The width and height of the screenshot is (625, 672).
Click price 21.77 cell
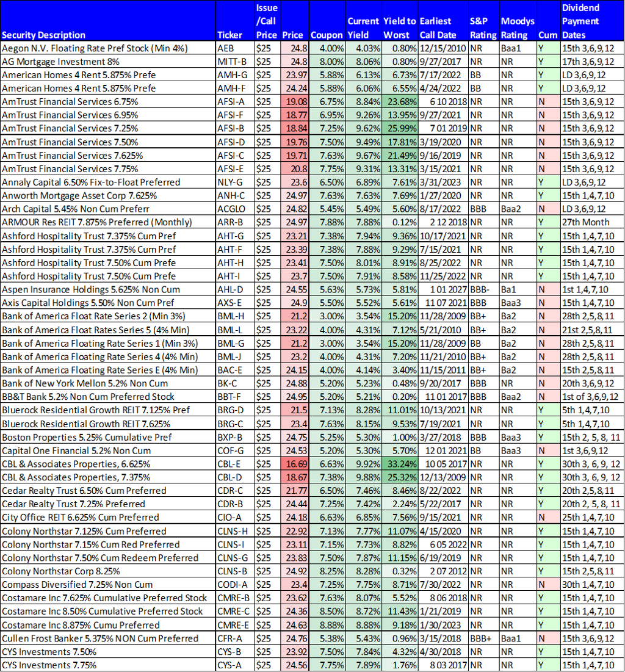[295, 491]
